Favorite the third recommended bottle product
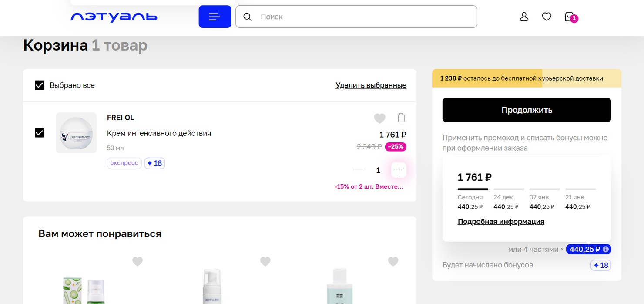 pos(393,261)
